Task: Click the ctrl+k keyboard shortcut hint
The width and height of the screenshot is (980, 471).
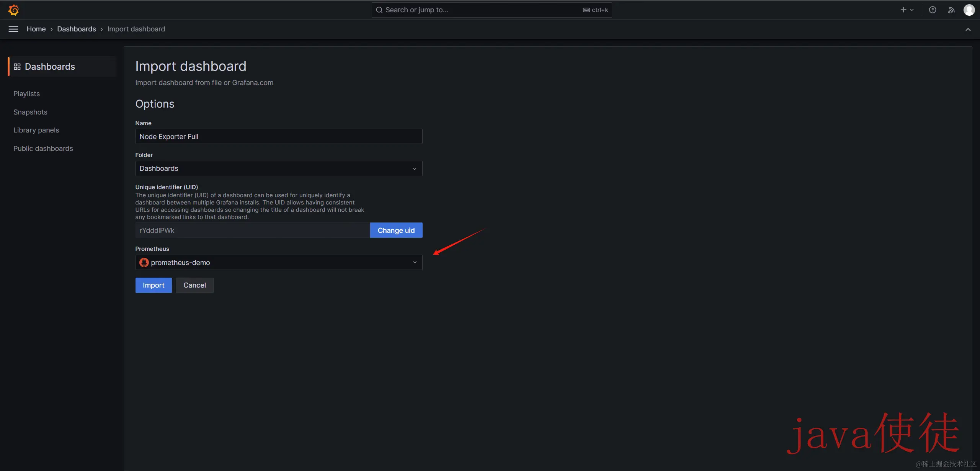Action: tap(595, 10)
